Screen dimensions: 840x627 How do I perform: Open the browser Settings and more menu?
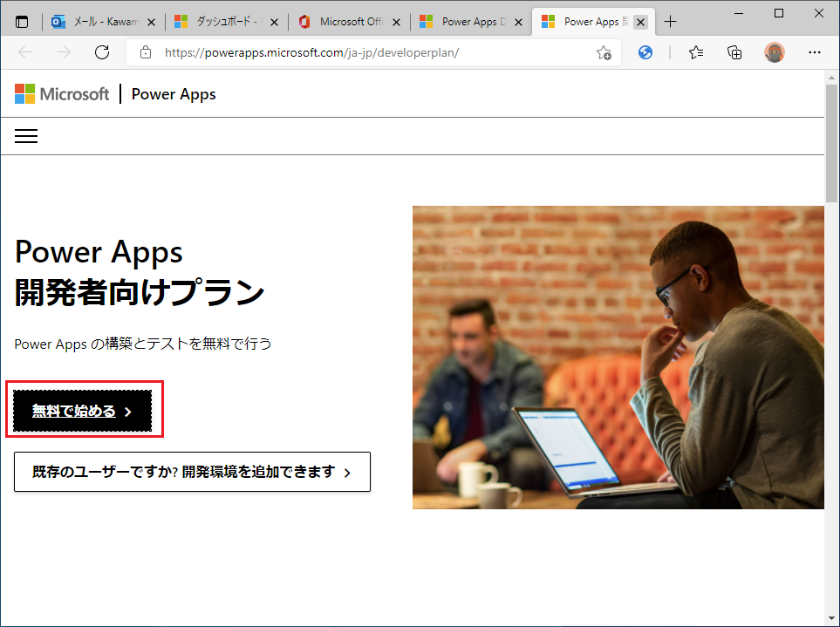[814, 52]
